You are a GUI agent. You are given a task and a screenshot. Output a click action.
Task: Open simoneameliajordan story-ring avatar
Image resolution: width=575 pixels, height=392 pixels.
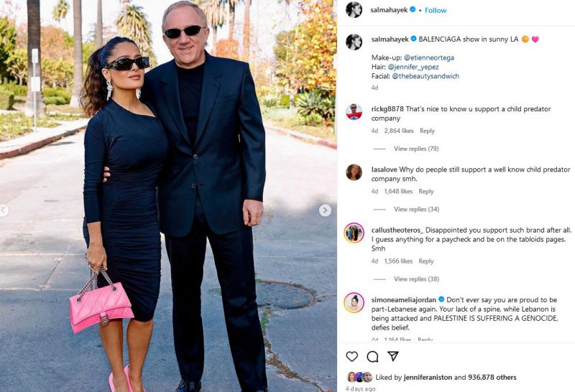(x=354, y=302)
